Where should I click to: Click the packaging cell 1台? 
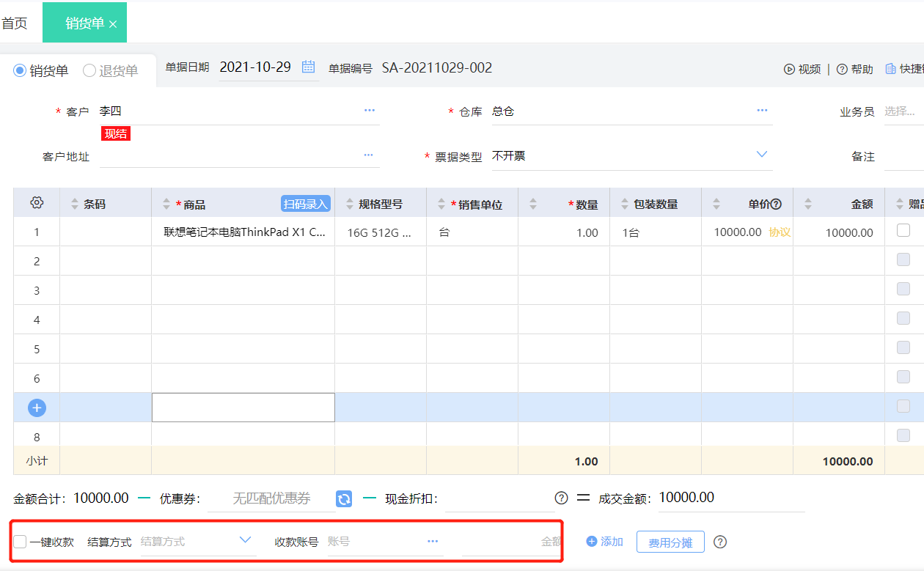coord(656,232)
